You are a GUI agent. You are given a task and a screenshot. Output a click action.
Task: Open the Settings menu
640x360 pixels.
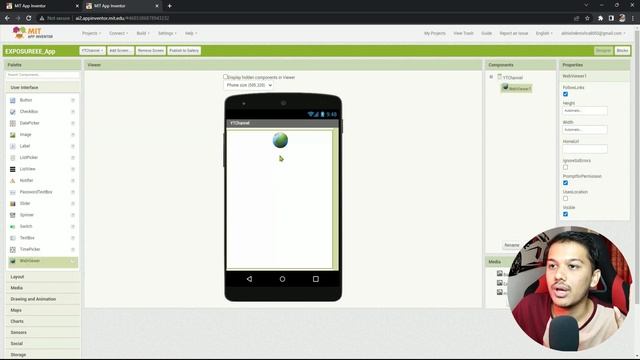pos(167,33)
